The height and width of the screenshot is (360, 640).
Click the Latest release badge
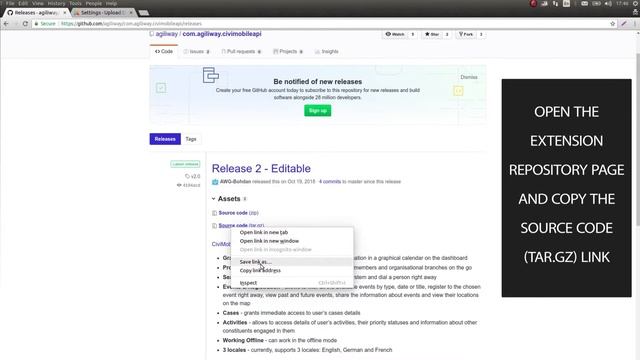coord(185,164)
